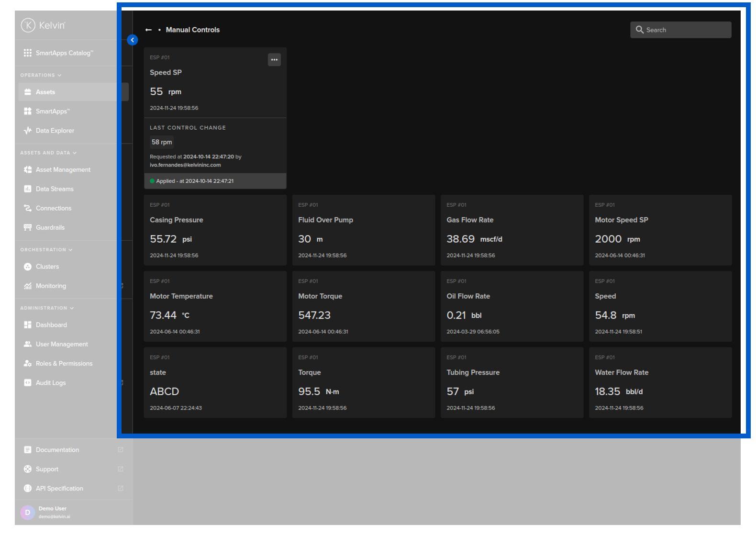Open the Speed SP three-dot menu
Screen dimensions: 756x536
(274, 60)
